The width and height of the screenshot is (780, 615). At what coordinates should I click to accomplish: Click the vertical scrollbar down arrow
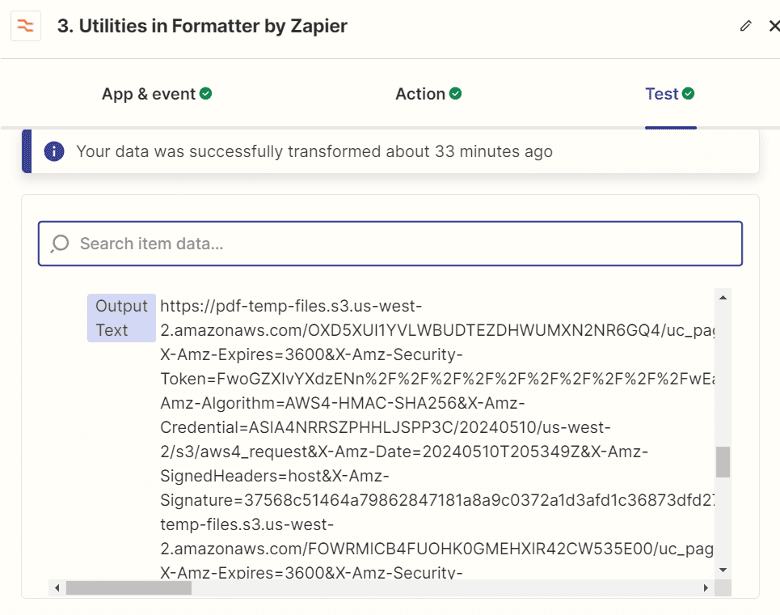[723, 570]
